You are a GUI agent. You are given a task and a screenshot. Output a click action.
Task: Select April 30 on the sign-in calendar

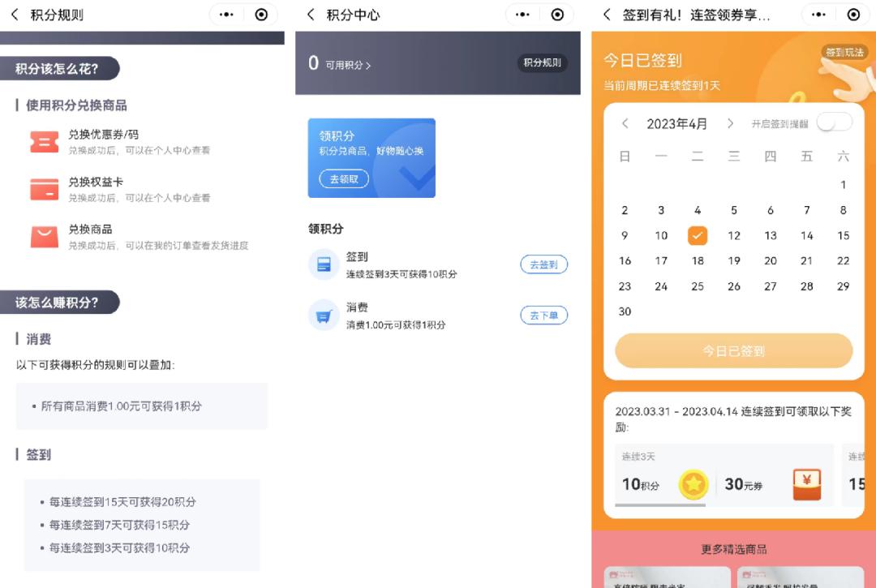click(625, 311)
